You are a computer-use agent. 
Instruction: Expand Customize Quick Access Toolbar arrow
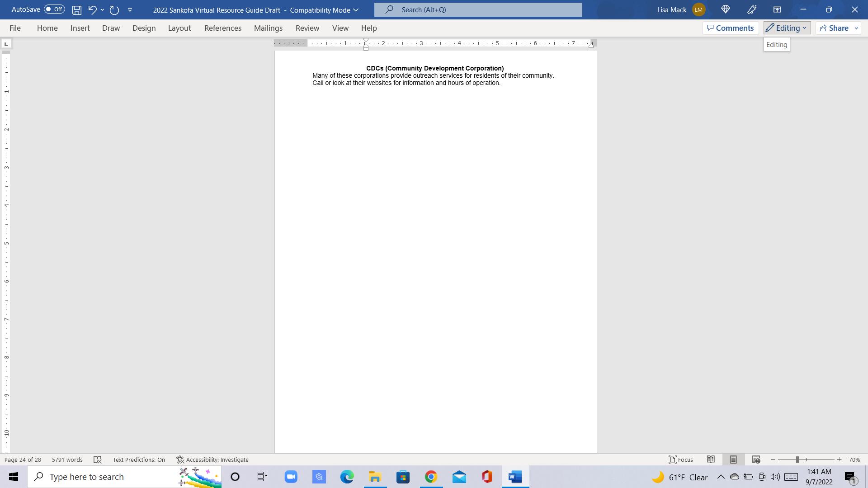[130, 9]
